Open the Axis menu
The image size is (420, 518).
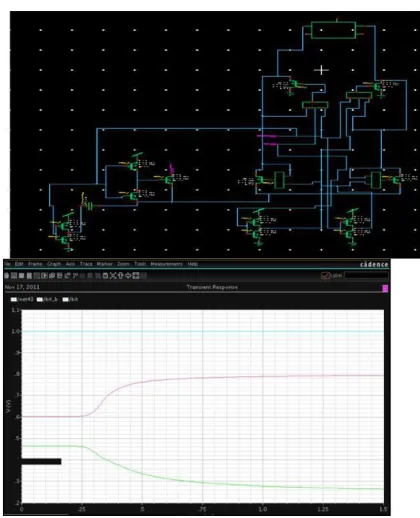coord(70,264)
